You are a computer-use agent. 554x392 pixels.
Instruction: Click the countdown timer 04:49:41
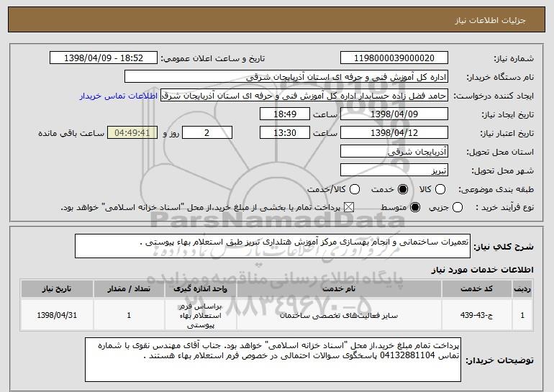click(x=132, y=133)
